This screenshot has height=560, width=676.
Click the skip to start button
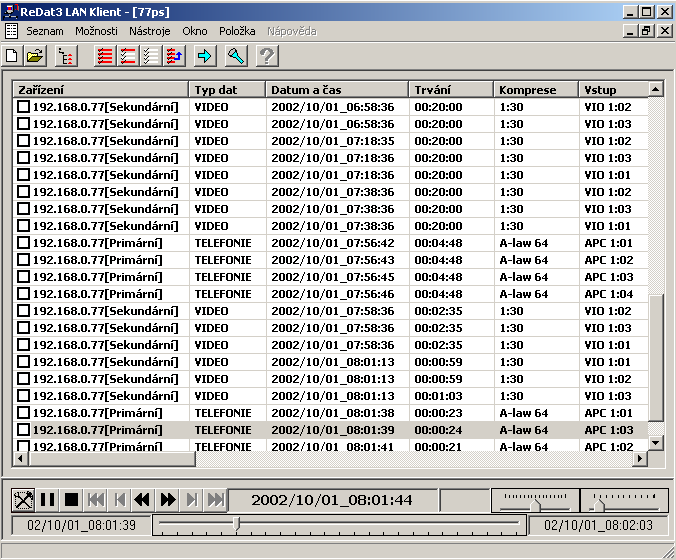click(x=95, y=500)
